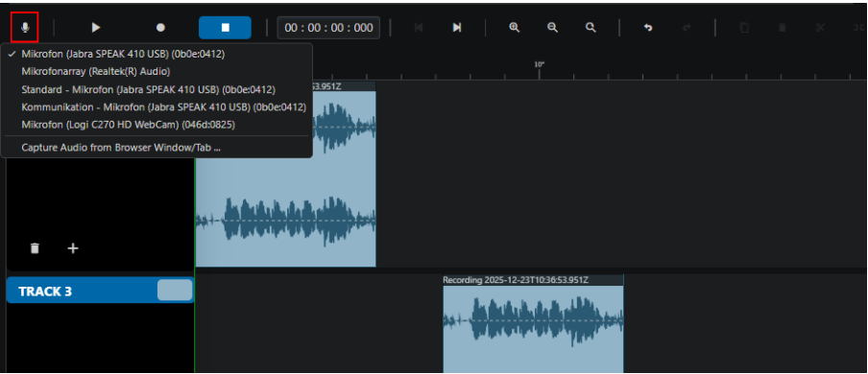
Task: Stop playback with the blue stop button
Action: pos(225,28)
